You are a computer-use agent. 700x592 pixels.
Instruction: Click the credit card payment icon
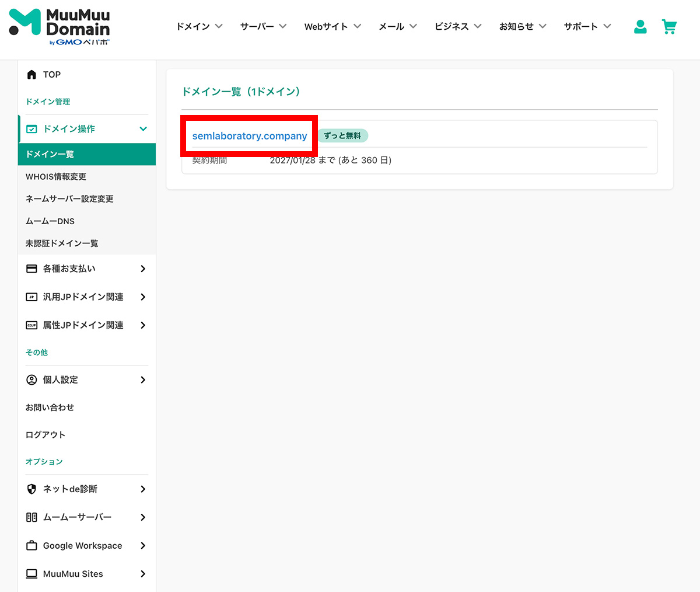click(32, 269)
